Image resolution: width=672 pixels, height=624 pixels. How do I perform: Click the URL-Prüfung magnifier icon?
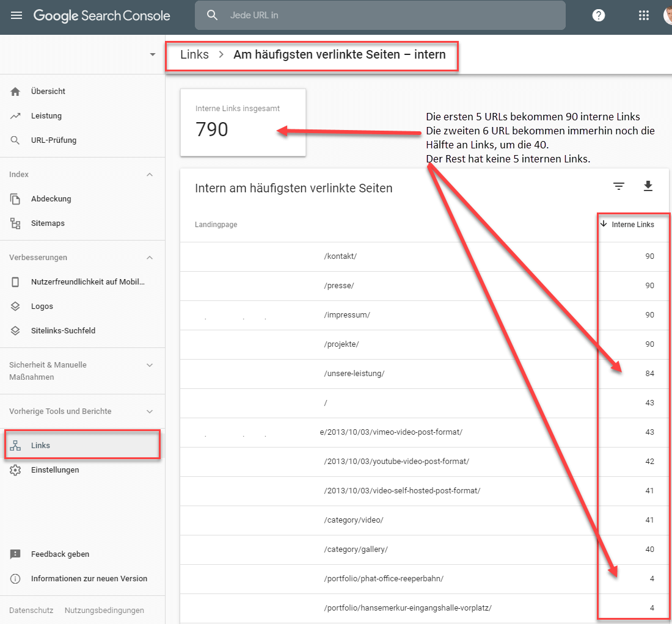click(15, 140)
